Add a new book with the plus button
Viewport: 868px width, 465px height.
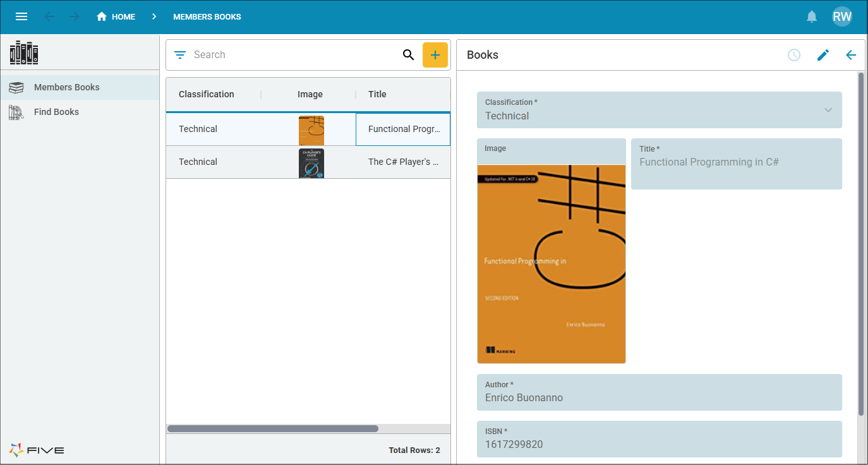435,55
